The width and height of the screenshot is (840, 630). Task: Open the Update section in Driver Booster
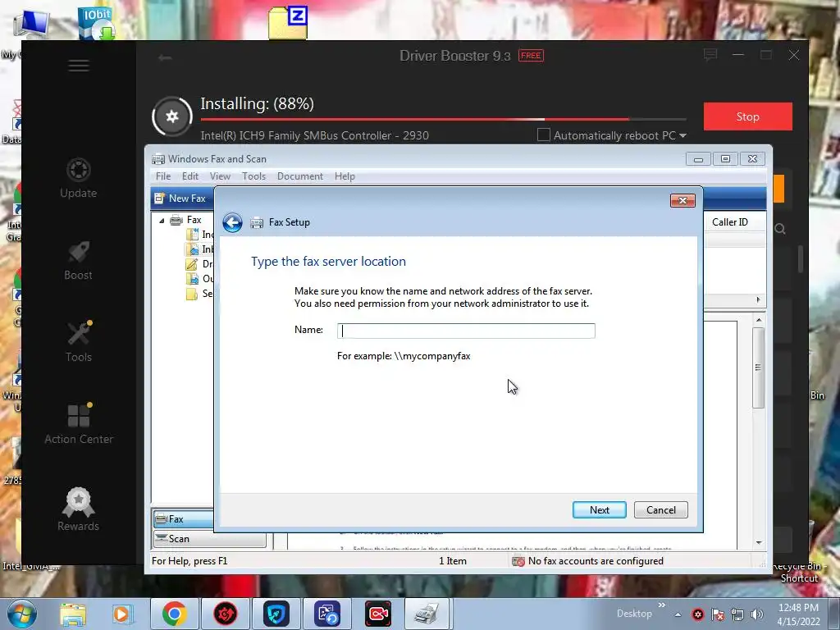pos(78,178)
